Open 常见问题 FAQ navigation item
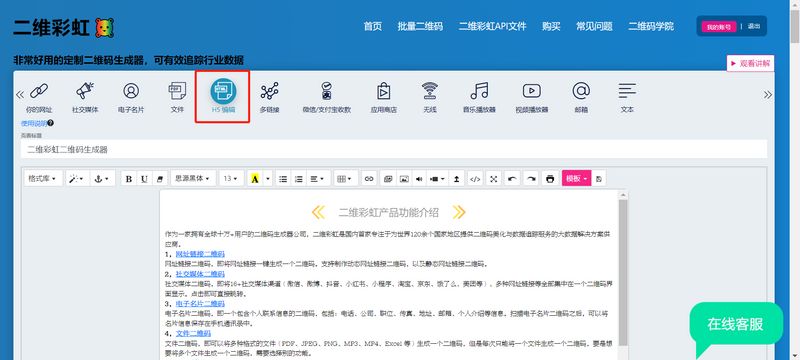This screenshot has width=800, height=360. click(594, 27)
